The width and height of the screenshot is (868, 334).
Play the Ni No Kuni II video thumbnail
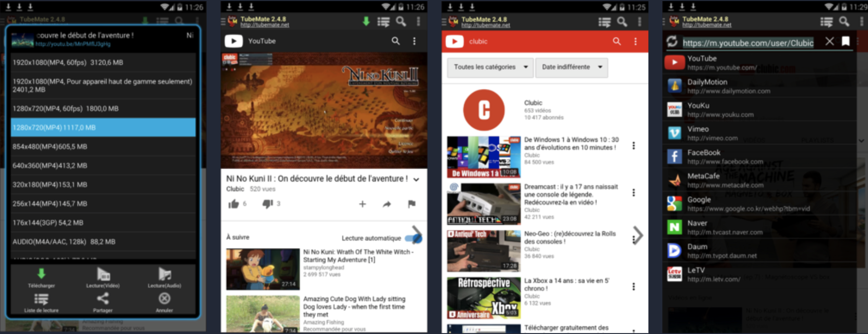[324, 110]
